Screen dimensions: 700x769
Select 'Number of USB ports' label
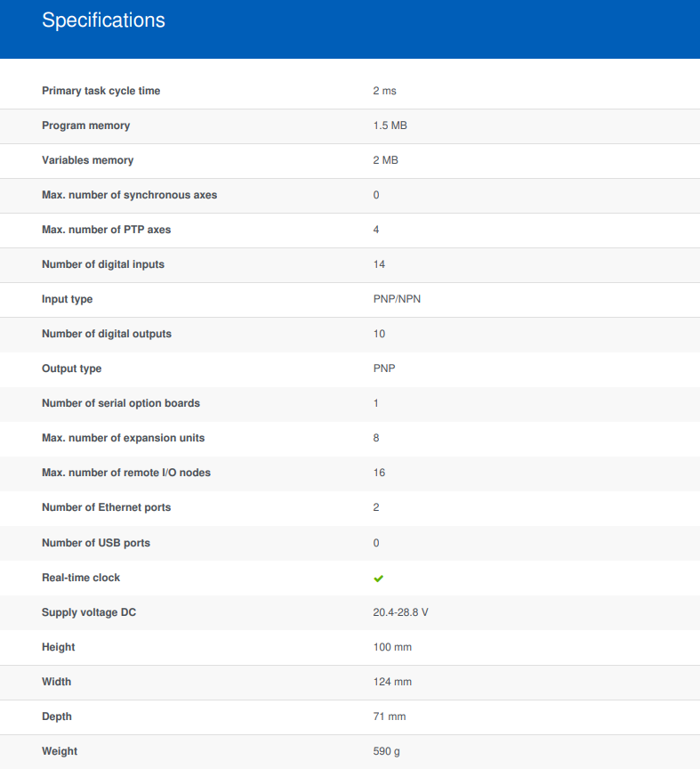[95, 544]
